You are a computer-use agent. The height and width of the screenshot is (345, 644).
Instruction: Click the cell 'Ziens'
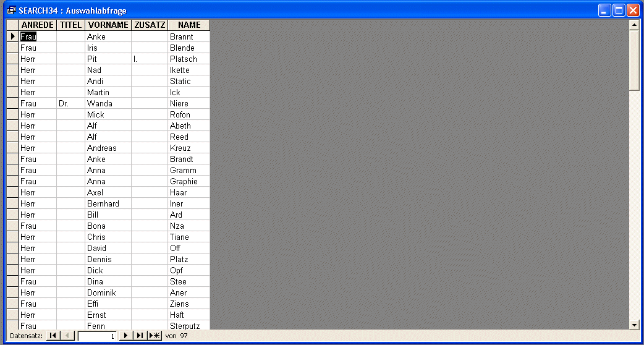pyautogui.click(x=189, y=304)
